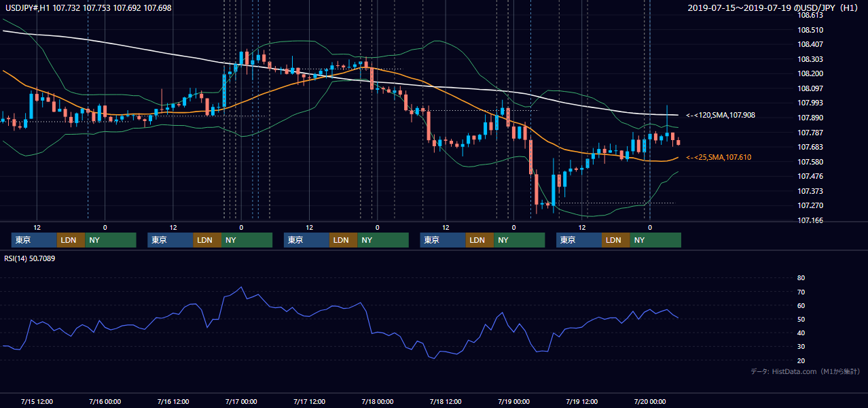Click price axis label 107.787
The image size is (868, 408).
[x=811, y=133]
